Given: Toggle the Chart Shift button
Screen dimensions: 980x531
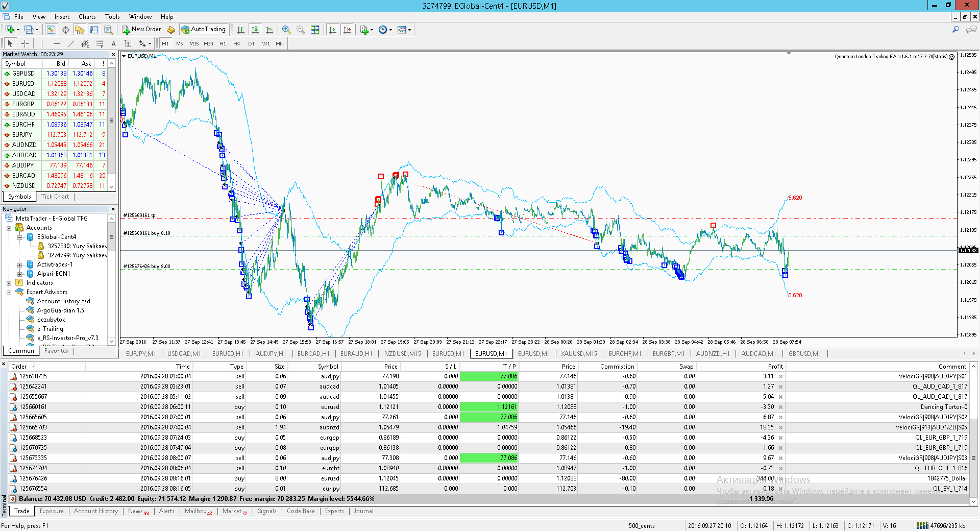Looking at the screenshot, I should pos(348,30).
